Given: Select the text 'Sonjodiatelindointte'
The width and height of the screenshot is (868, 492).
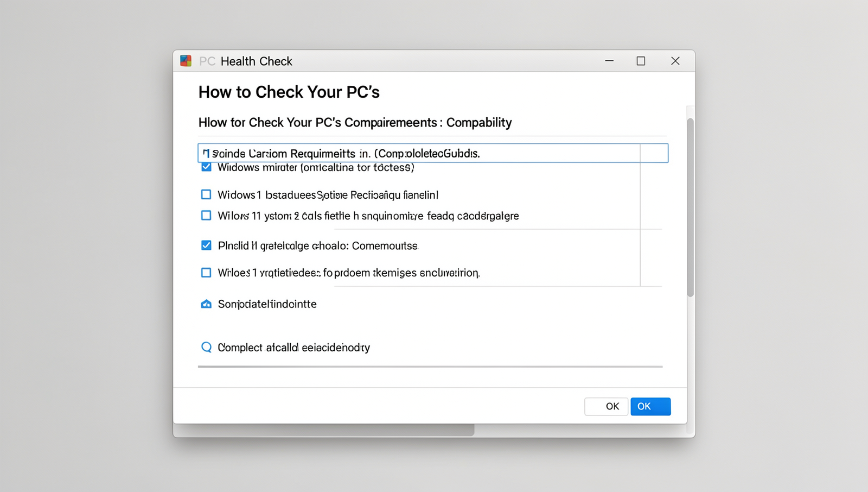Looking at the screenshot, I should click(267, 304).
